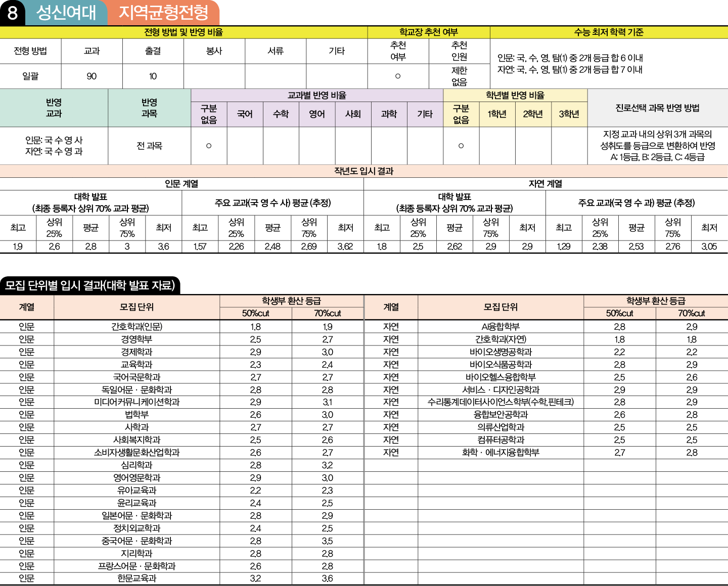
Task: Click the 인문 수능 최저 기준 line
Action: coord(570,58)
